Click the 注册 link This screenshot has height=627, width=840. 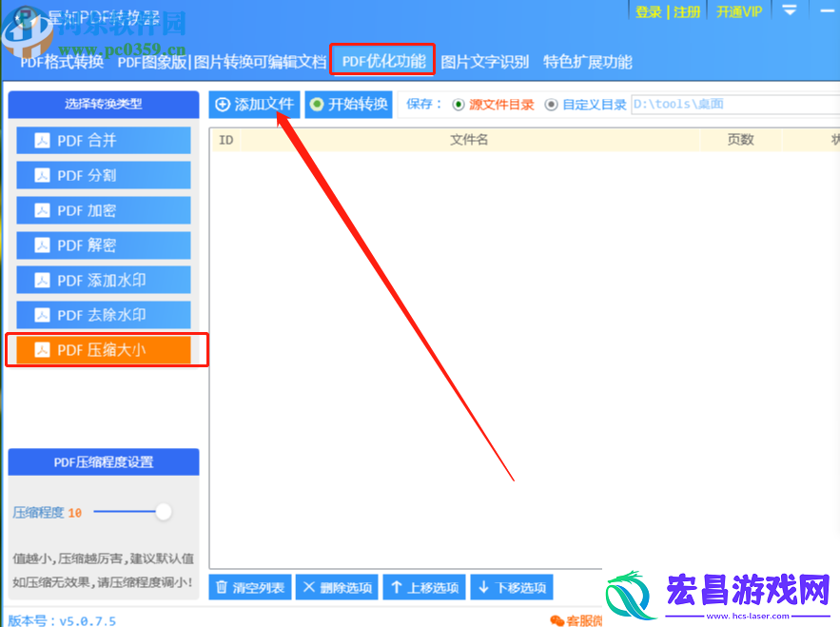tap(687, 11)
